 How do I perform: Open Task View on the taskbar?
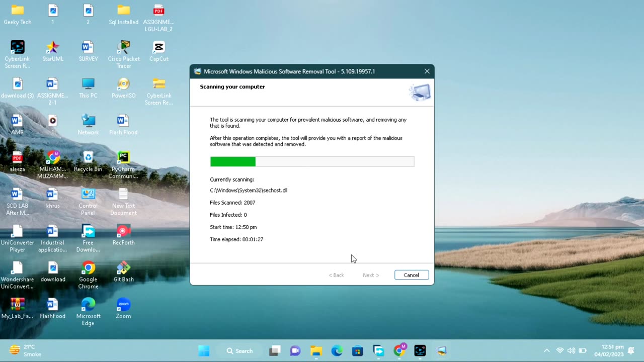pyautogui.click(x=274, y=351)
